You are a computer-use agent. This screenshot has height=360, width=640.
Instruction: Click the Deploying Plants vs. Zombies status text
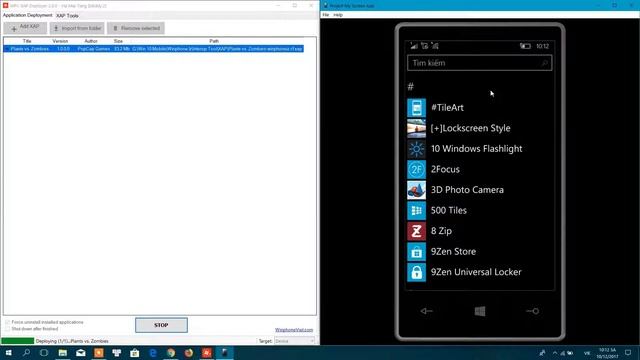pyautogui.click(x=72, y=341)
